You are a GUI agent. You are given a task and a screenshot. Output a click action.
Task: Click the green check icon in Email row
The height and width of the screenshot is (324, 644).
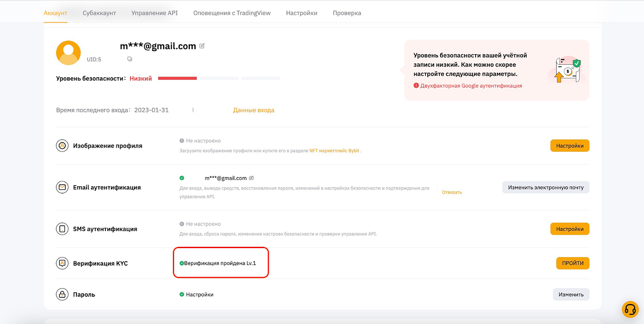click(x=182, y=178)
